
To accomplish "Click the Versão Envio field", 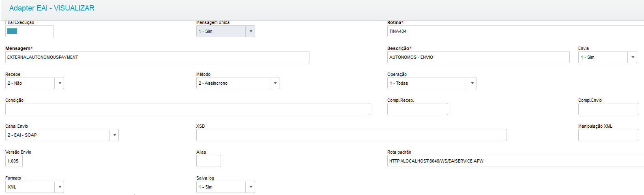I will tap(14, 161).
